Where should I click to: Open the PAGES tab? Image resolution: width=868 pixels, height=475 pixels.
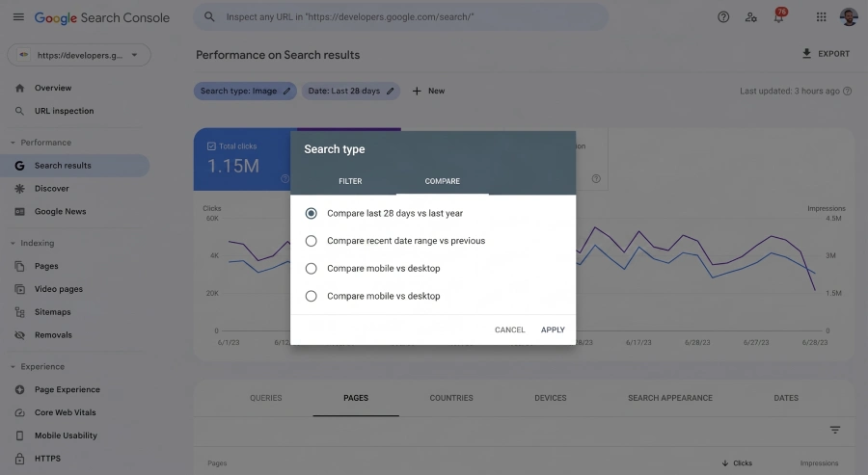356,398
